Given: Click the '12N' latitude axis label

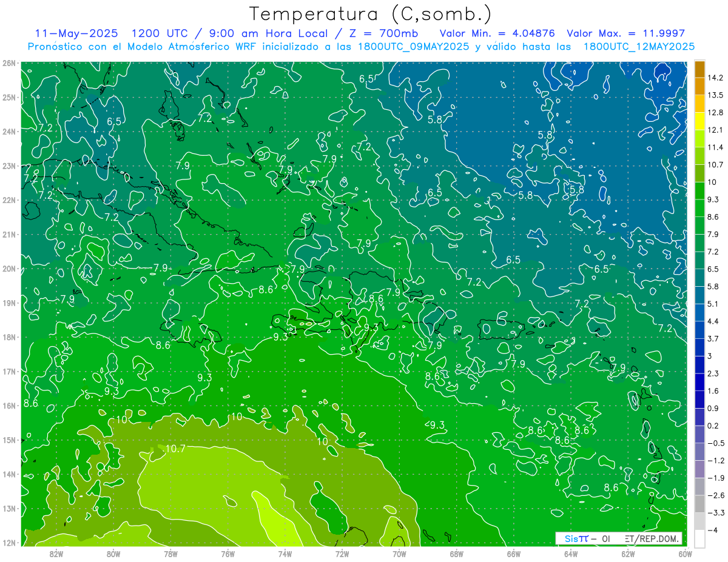Looking at the screenshot, I should 8,543.
